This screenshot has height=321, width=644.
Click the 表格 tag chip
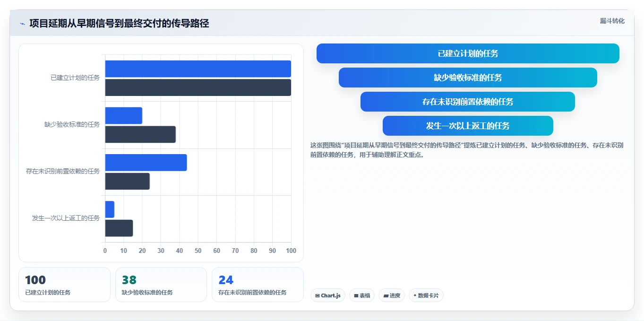tap(362, 295)
